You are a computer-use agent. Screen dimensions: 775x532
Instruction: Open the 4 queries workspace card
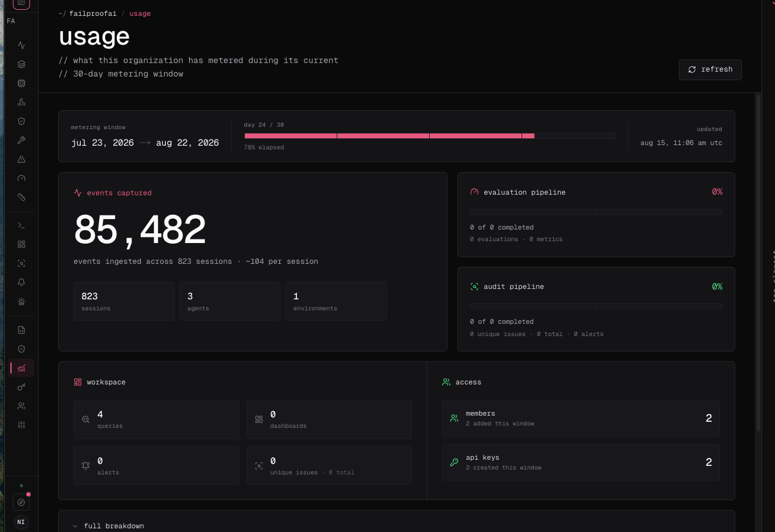(x=156, y=419)
